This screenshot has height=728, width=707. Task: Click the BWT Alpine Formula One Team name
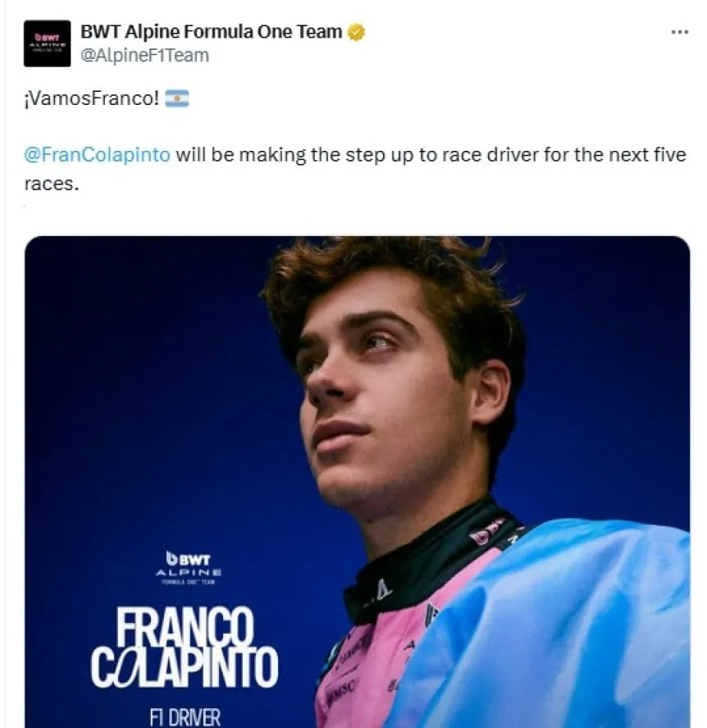(212, 32)
